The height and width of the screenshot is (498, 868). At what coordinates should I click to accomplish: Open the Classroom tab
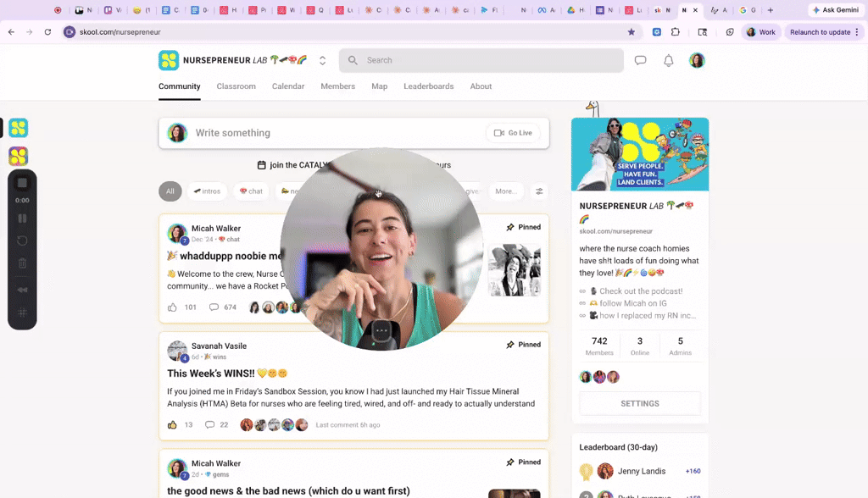pos(236,86)
